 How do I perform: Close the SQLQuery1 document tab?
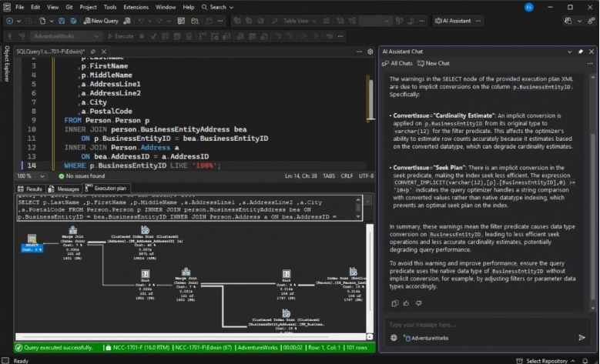coord(104,52)
